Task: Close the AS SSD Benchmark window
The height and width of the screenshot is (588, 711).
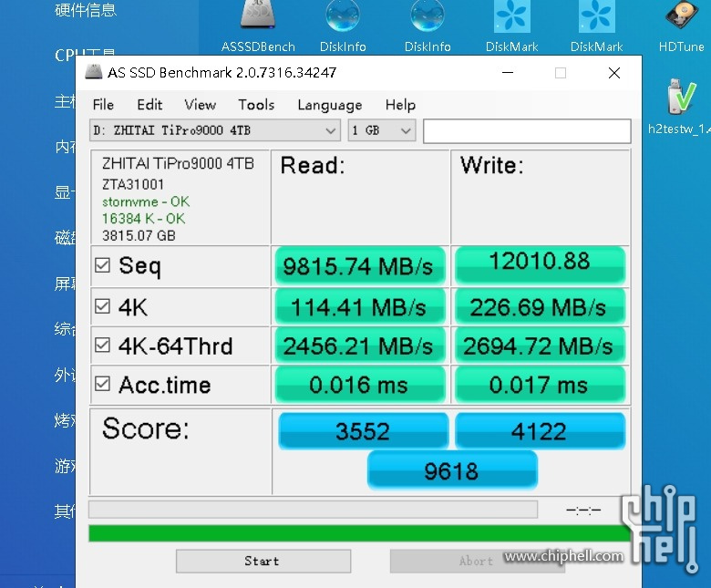Action: (x=614, y=73)
